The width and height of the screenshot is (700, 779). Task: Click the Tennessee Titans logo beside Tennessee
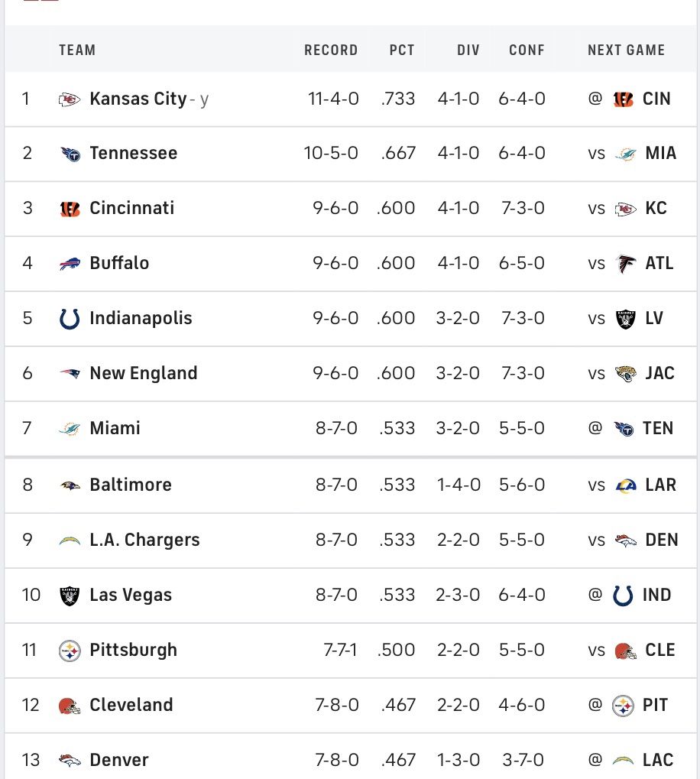(x=70, y=154)
